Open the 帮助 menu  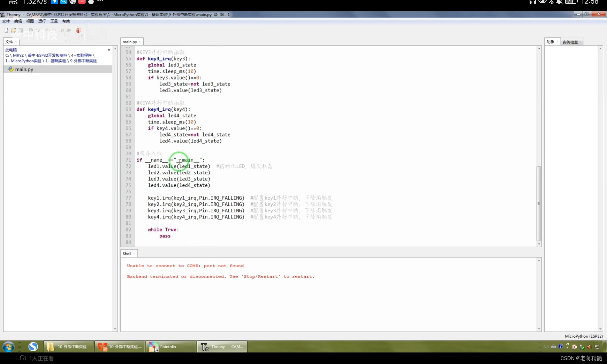click(66, 21)
